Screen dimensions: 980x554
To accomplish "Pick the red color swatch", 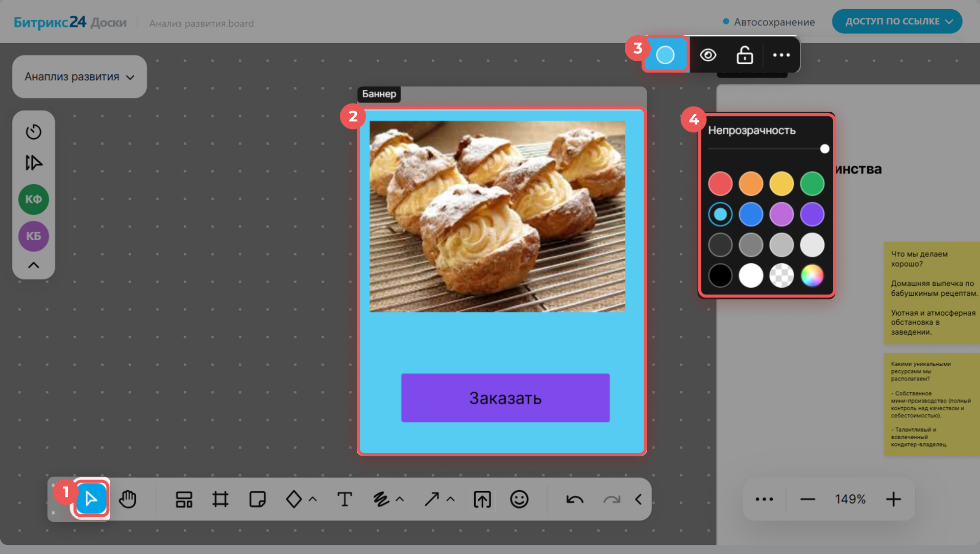I will tap(720, 184).
